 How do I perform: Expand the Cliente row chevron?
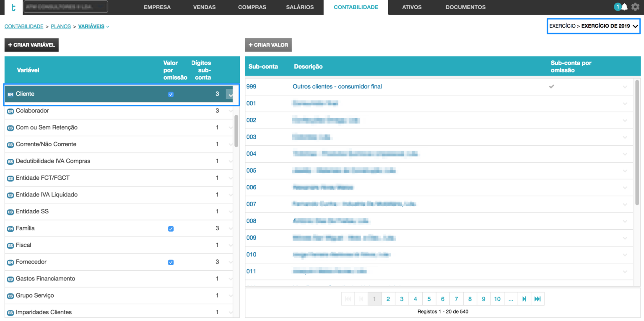tap(230, 95)
